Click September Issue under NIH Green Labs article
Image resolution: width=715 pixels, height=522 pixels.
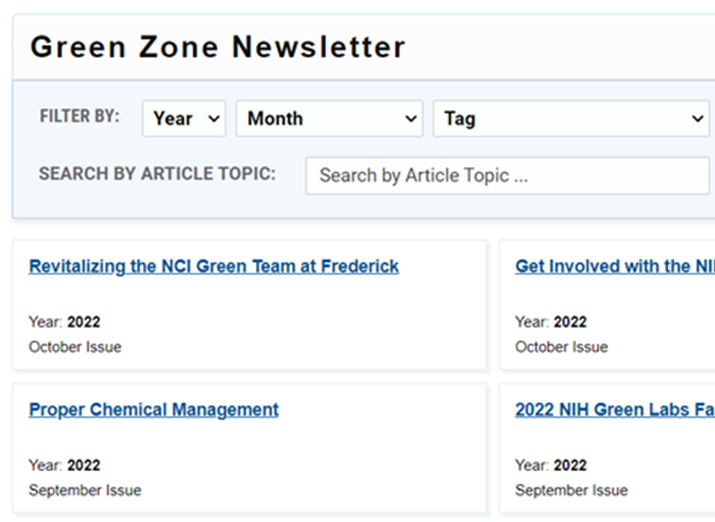point(571,491)
